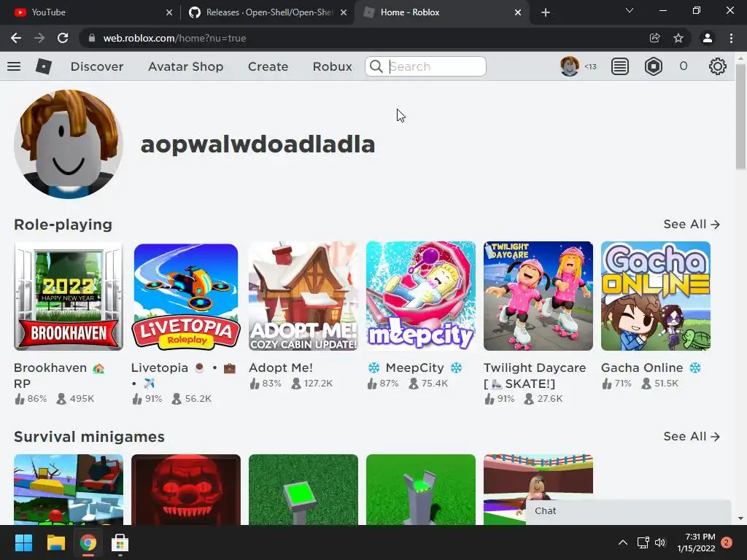
Task: Open the hamburger navigation menu
Action: 14,66
